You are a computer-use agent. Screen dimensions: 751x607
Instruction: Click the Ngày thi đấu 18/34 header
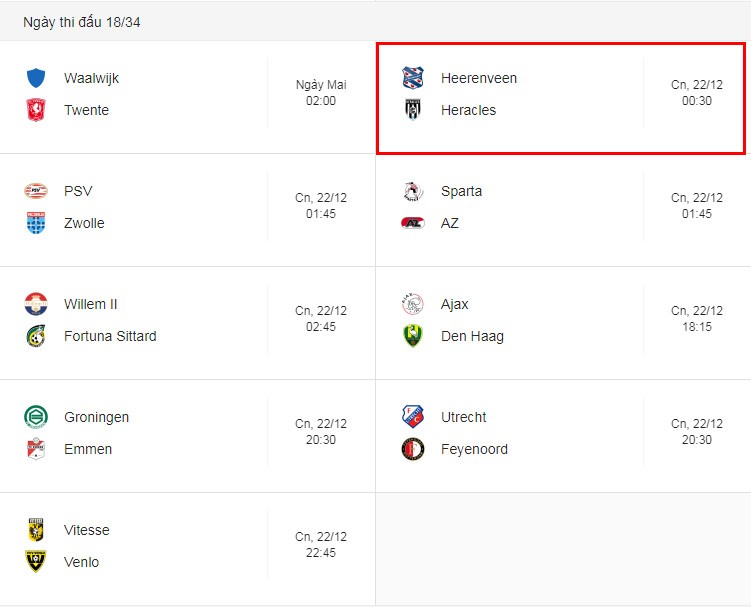point(82,22)
